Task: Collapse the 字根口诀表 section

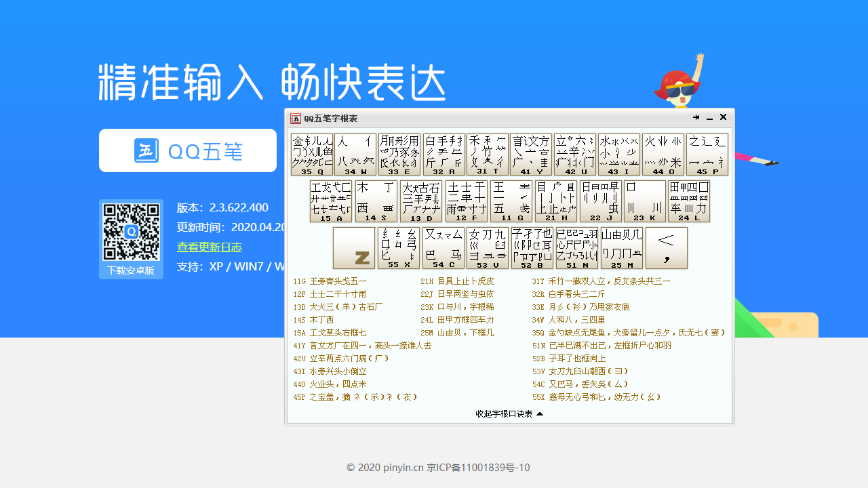Action: pos(509,413)
